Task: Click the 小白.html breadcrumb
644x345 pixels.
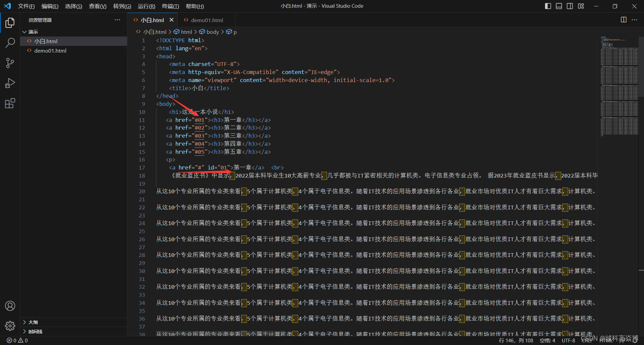Action: (x=151, y=32)
